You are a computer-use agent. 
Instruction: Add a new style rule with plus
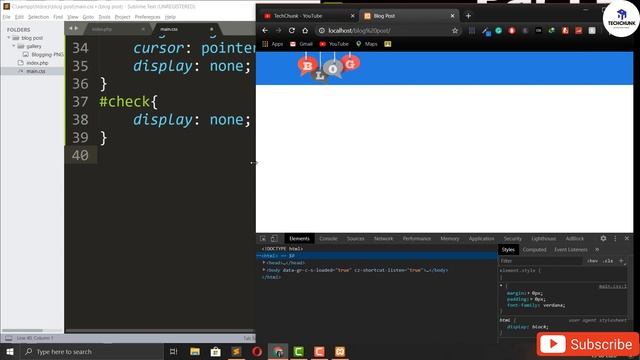(621, 261)
